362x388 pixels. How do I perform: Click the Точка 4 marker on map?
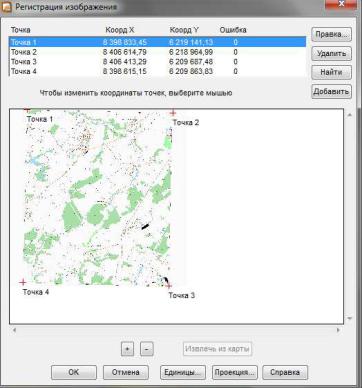coord(23,282)
